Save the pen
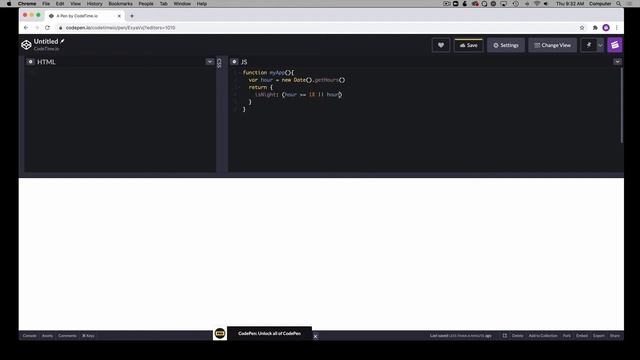 click(x=469, y=45)
